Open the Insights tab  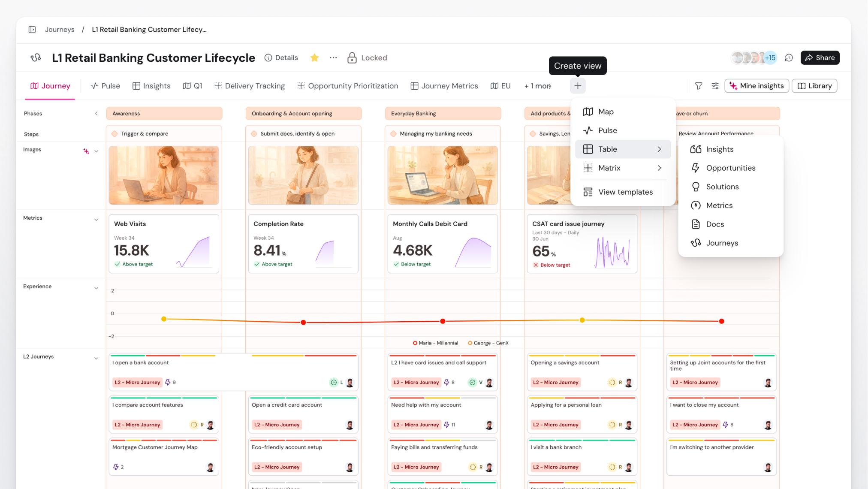(x=151, y=86)
